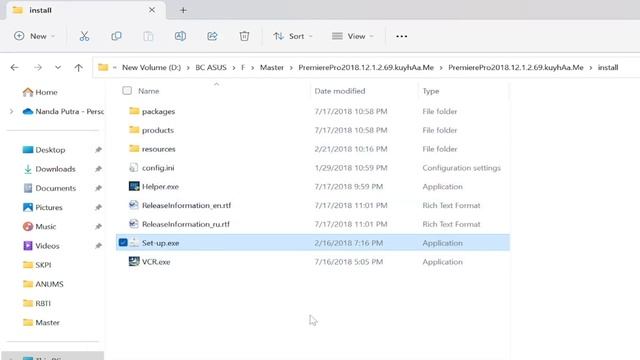Open the ANUMS folder in sidebar
Screen dimensions: 640x360
[x=43, y=284]
